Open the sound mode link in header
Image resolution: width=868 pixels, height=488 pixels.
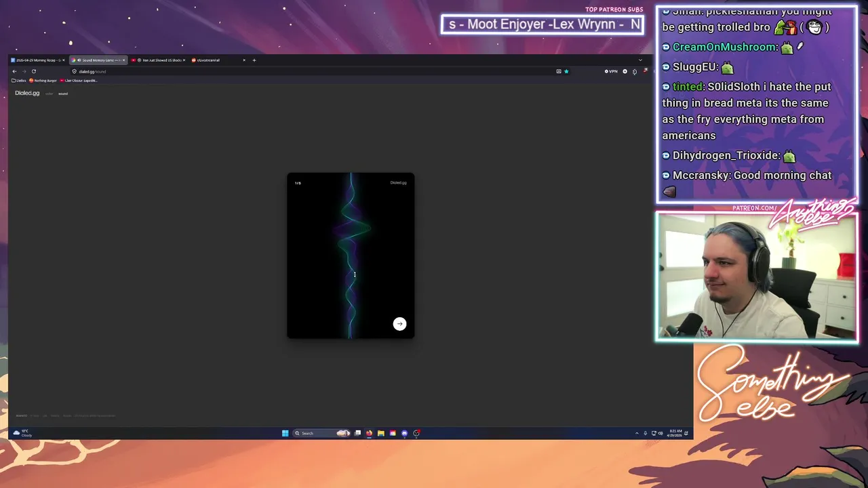tap(63, 94)
